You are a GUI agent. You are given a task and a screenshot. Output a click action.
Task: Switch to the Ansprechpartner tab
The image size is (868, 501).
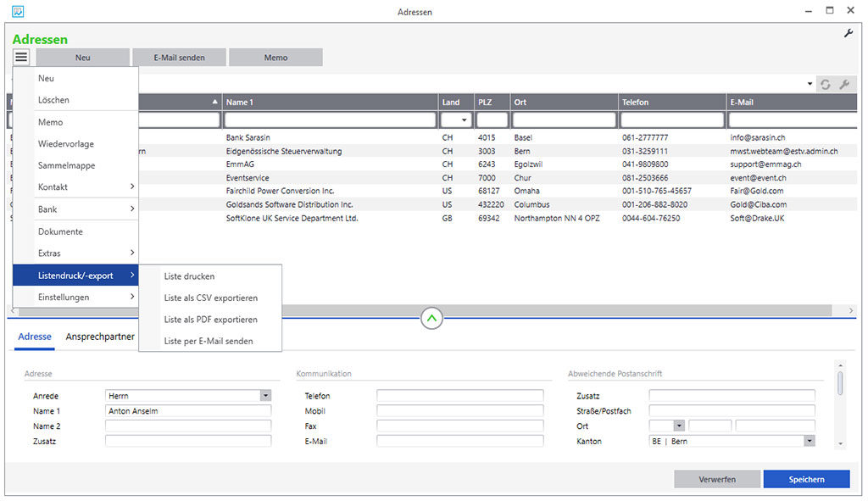(100, 337)
